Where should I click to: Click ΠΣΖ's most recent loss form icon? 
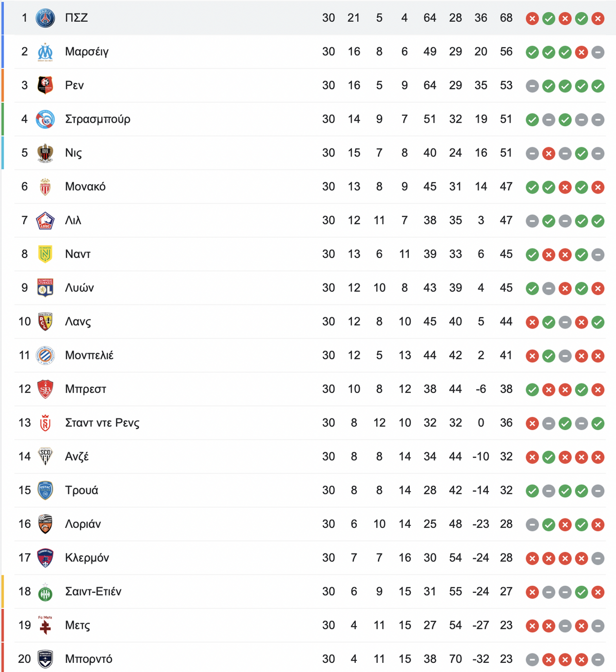598,19
